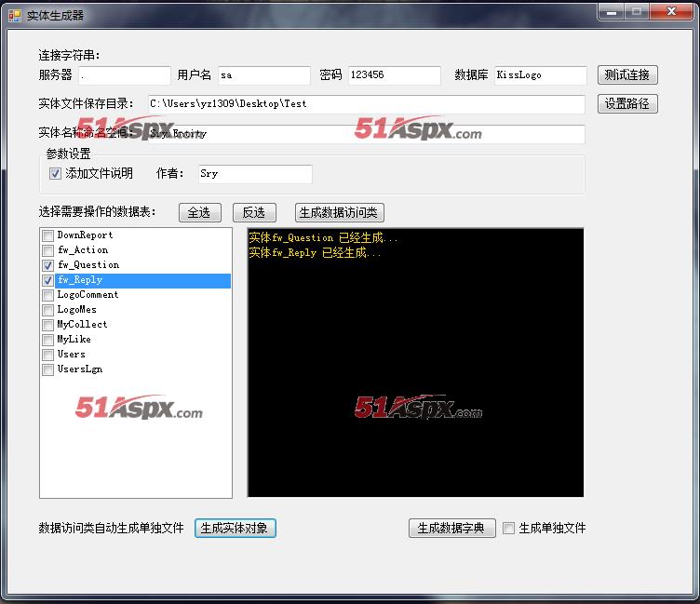
Task: Click the 生成数据访问类 button
Action: point(339,212)
